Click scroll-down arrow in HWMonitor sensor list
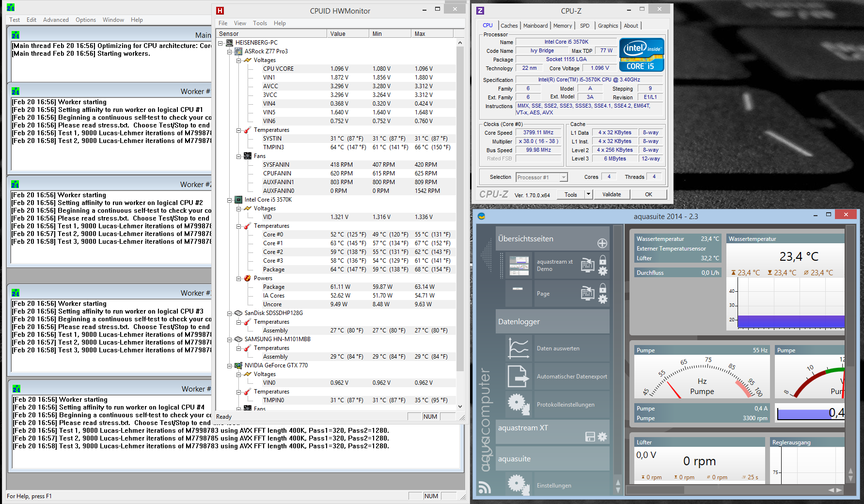864x504 pixels. [x=460, y=407]
